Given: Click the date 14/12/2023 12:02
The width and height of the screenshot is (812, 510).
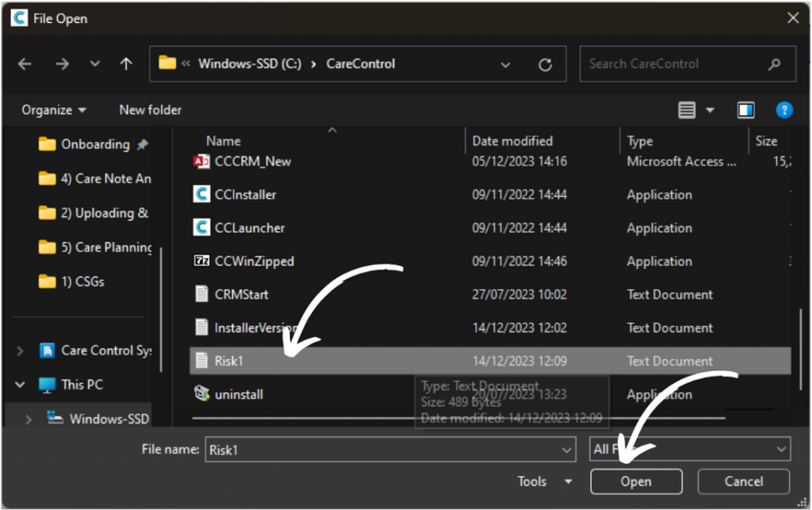Looking at the screenshot, I should coord(519,328).
